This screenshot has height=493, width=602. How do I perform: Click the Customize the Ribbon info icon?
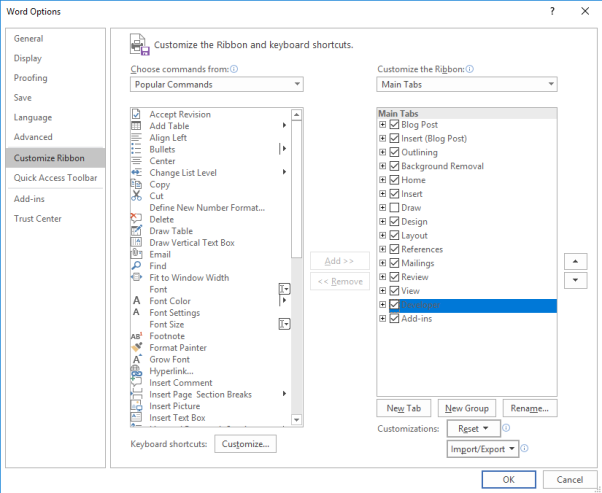470,69
